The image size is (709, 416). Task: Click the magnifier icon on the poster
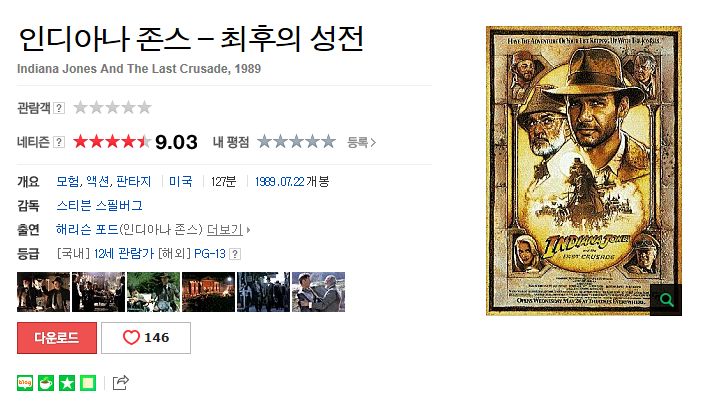pyautogui.click(x=666, y=300)
